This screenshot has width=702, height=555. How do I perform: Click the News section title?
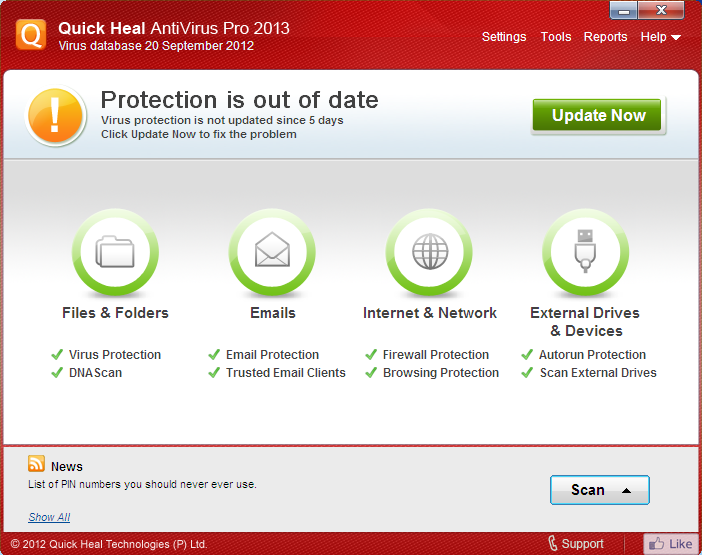point(67,466)
